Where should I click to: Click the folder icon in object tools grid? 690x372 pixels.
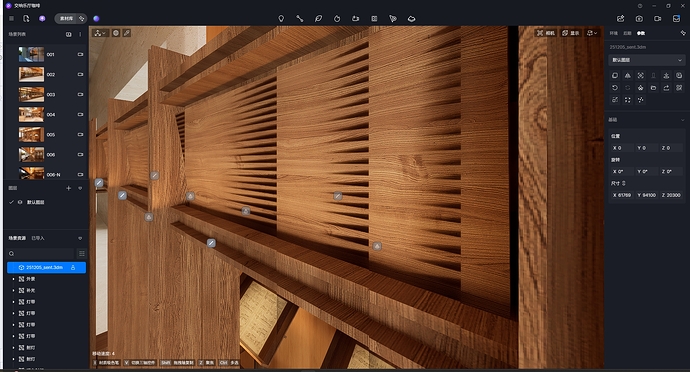pyautogui.click(x=653, y=88)
